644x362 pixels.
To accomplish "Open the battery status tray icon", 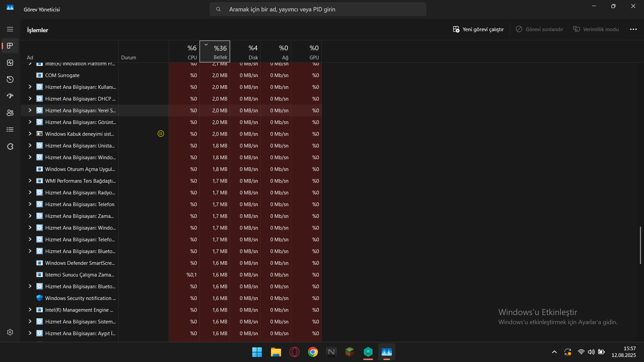I will [601, 352].
